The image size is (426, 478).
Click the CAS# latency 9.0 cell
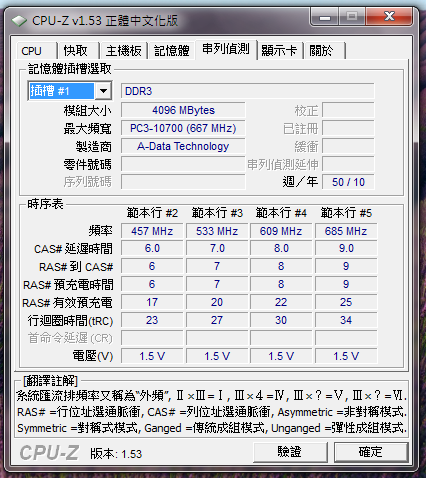tap(346, 249)
